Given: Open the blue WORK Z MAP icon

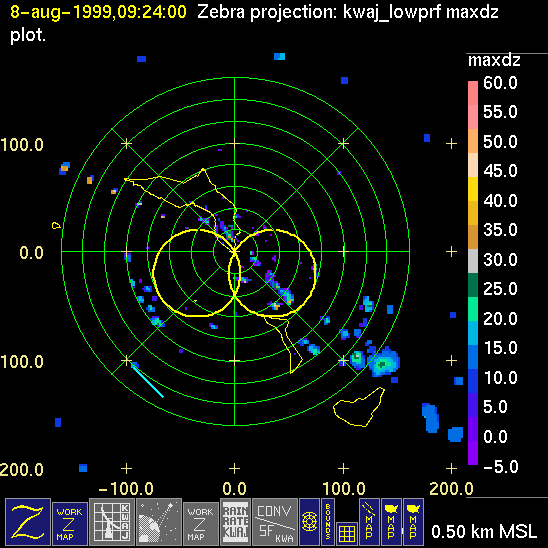Looking at the screenshot, I should (x=70, y=524).
